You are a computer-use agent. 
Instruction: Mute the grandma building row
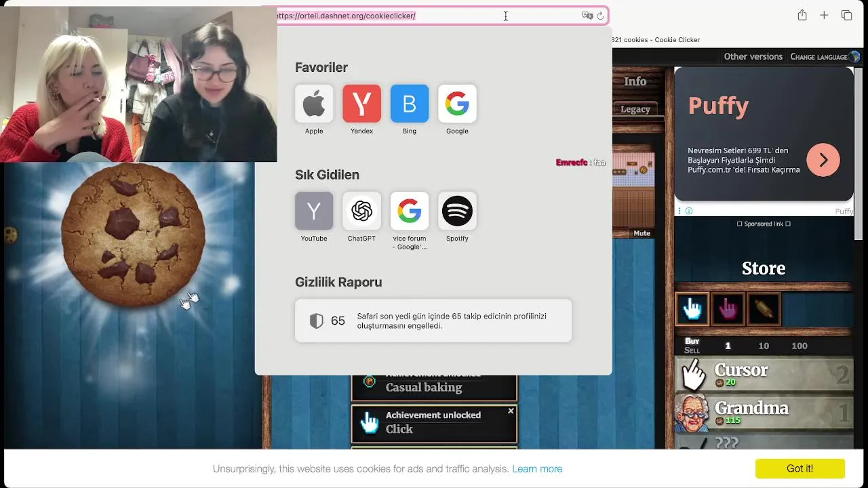point(642,233)
